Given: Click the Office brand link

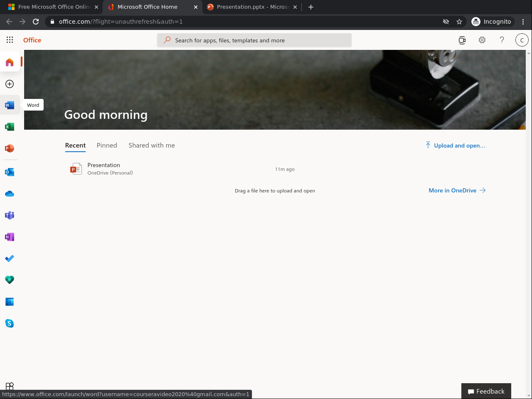Looking at the screenshot, I should [32, 40].
